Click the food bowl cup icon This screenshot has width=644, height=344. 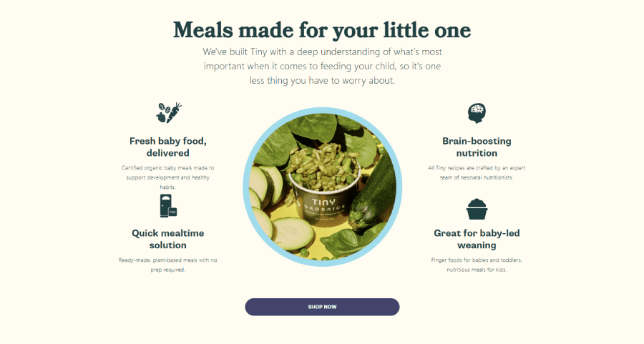pyautogui.click(x=477, y=210)
